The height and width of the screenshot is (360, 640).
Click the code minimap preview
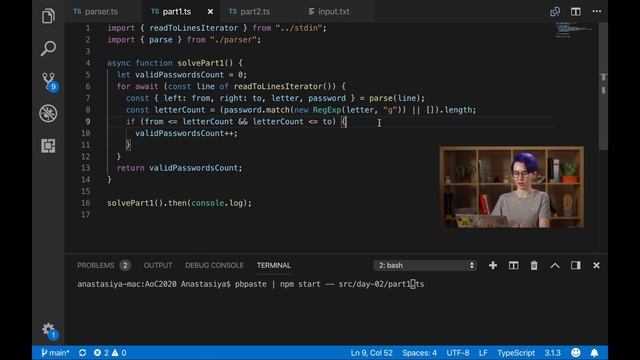coord(573,31)
